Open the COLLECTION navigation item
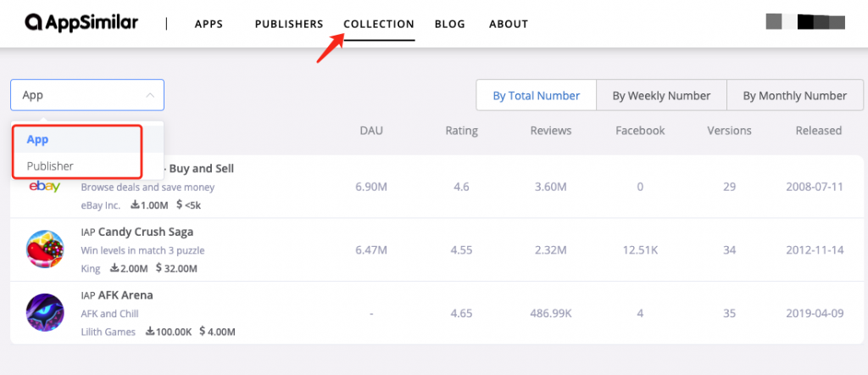Viewport: 868px width, 375px height. click(x=379, y=25)
